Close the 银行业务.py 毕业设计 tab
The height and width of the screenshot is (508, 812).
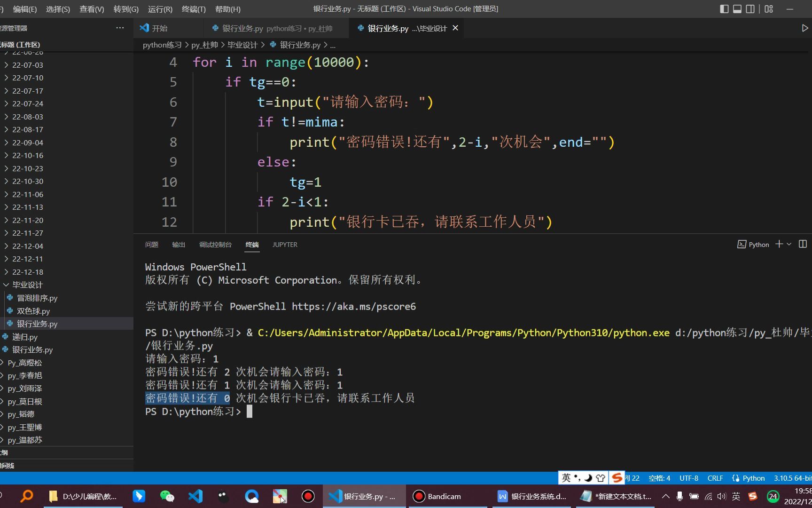click(455, 28)
